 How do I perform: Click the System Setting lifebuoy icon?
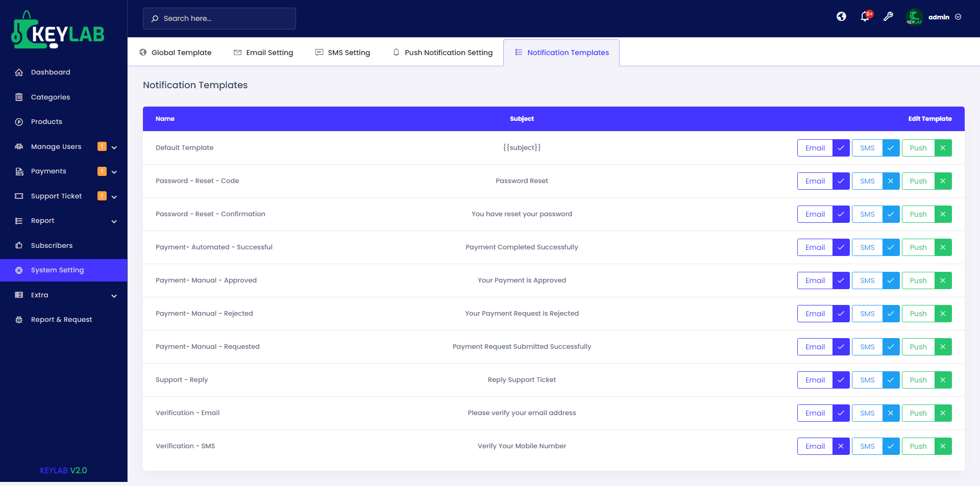pyautogui.click(x=19, y=270)
